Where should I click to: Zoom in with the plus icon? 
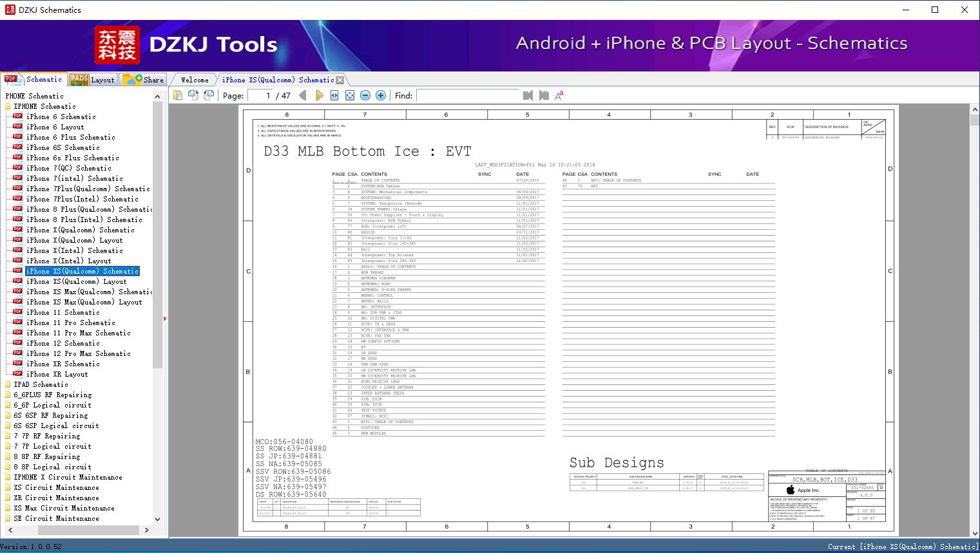381,95
